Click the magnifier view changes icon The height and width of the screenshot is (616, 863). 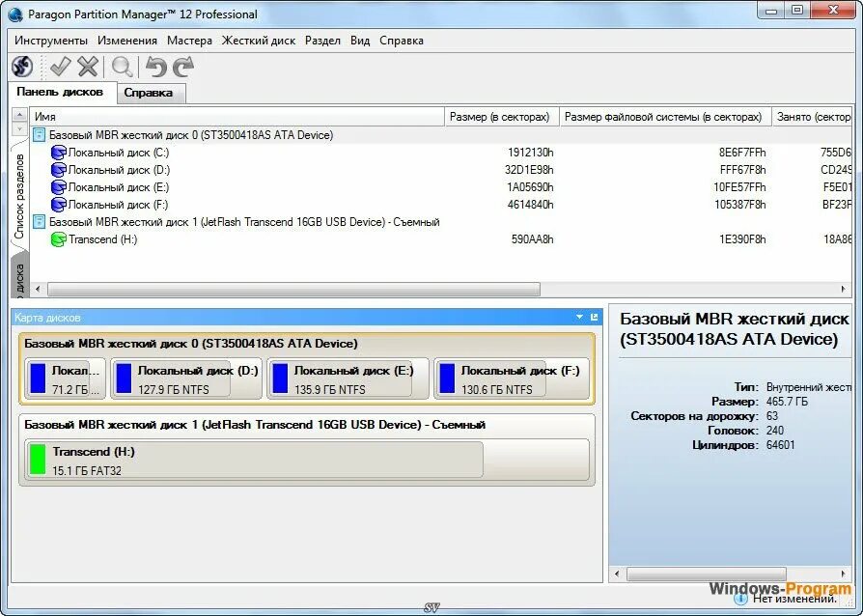122,67
